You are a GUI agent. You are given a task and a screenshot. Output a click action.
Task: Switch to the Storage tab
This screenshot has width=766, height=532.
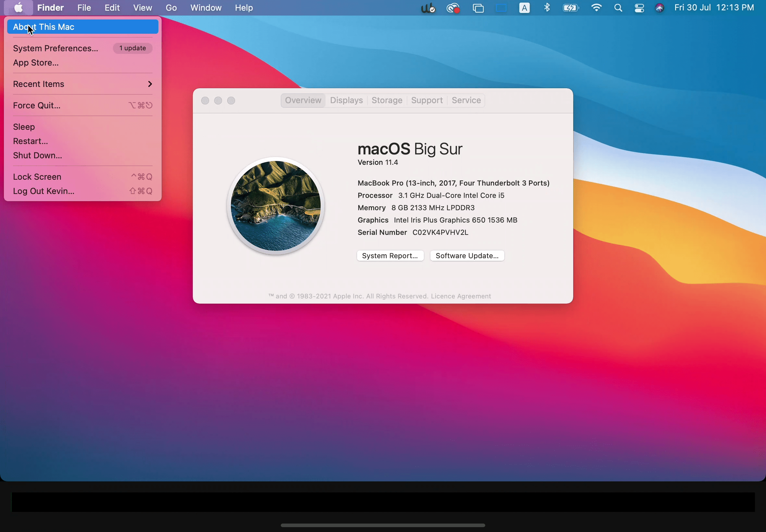pyautogui.click(x=387, y=100)
